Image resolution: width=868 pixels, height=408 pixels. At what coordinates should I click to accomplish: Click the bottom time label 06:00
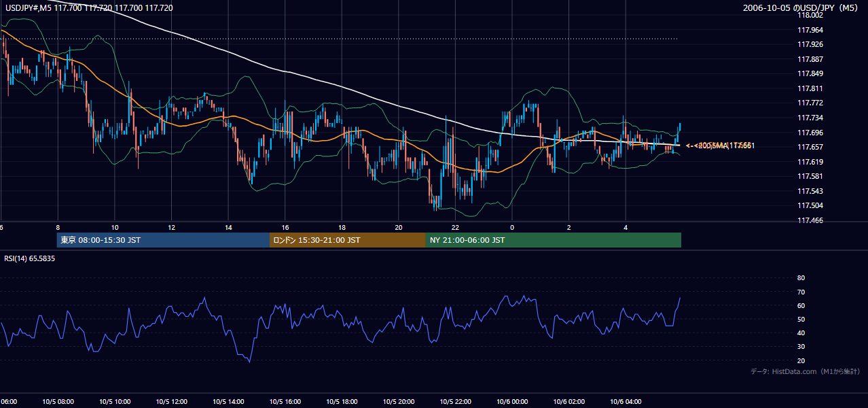(9, 401)
